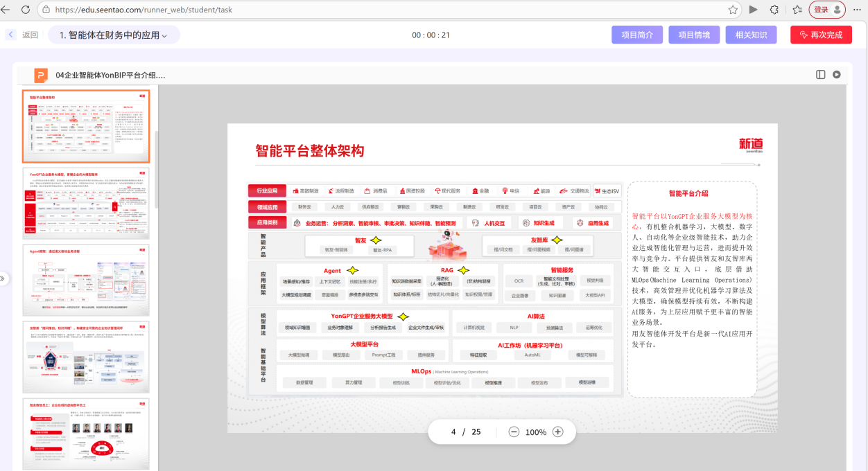
Task: Toggle the thumbnail sidebar panel icon
Action: point(821,75)
